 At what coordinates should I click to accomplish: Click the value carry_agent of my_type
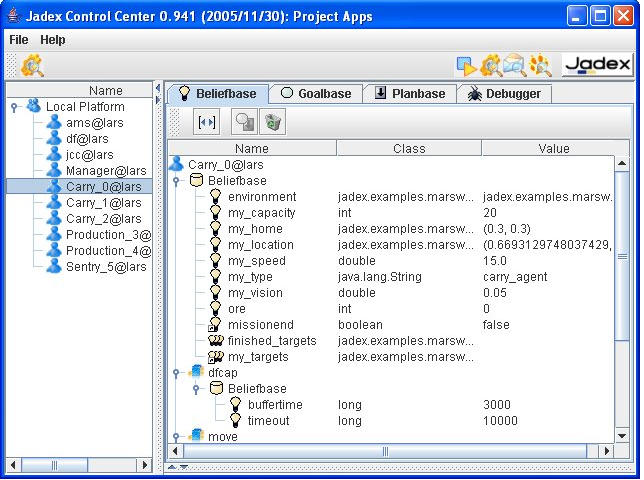point(515,277)
